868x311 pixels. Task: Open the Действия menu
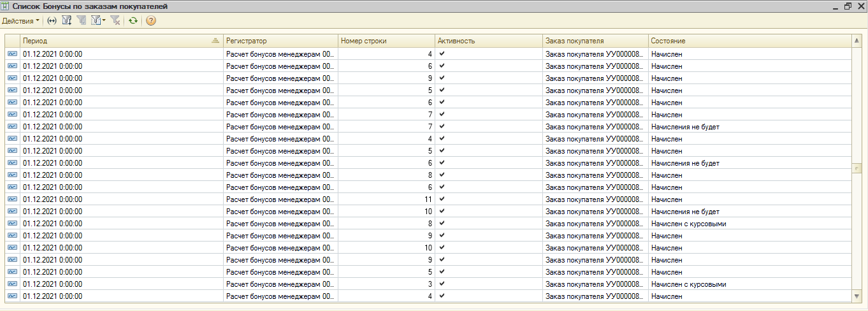(x=20, y=20)
